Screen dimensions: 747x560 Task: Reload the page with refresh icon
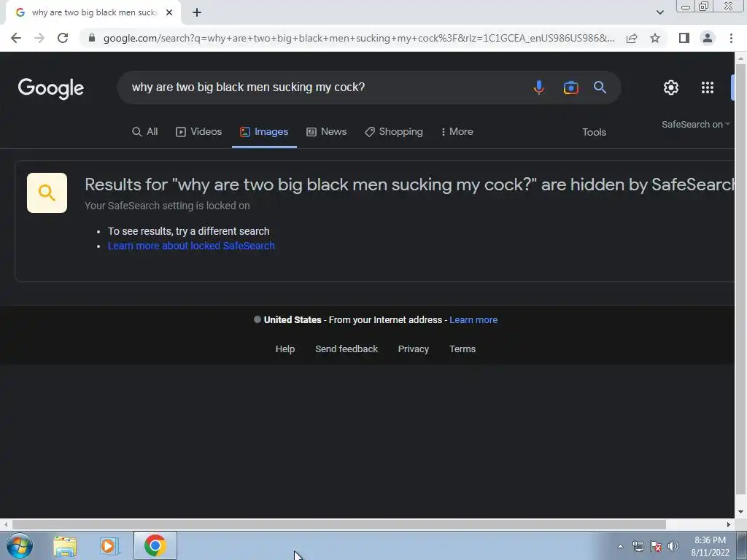click(63, 38)
